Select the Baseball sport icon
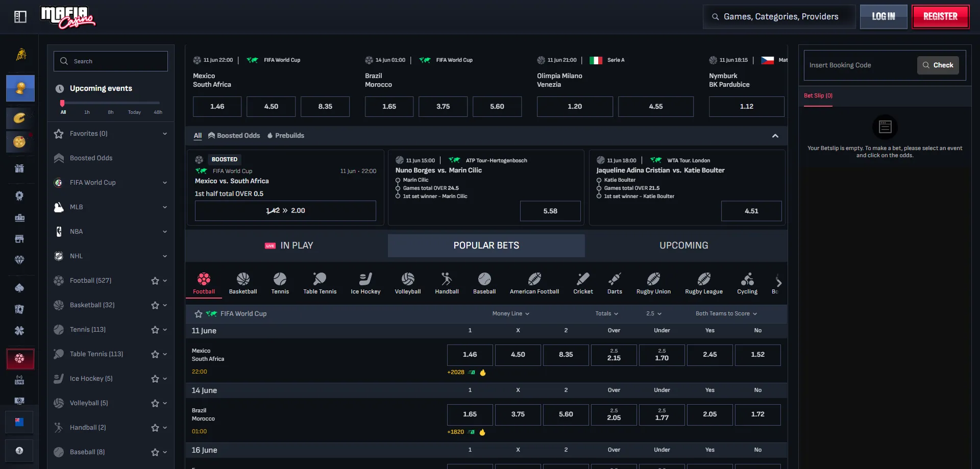 pyautogui.click(x=484, y=283)
